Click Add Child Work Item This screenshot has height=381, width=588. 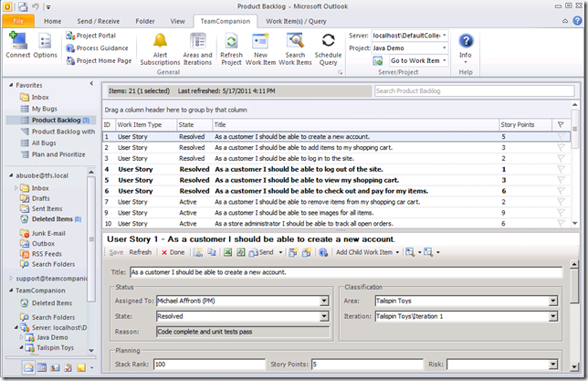tap(364, 252)
